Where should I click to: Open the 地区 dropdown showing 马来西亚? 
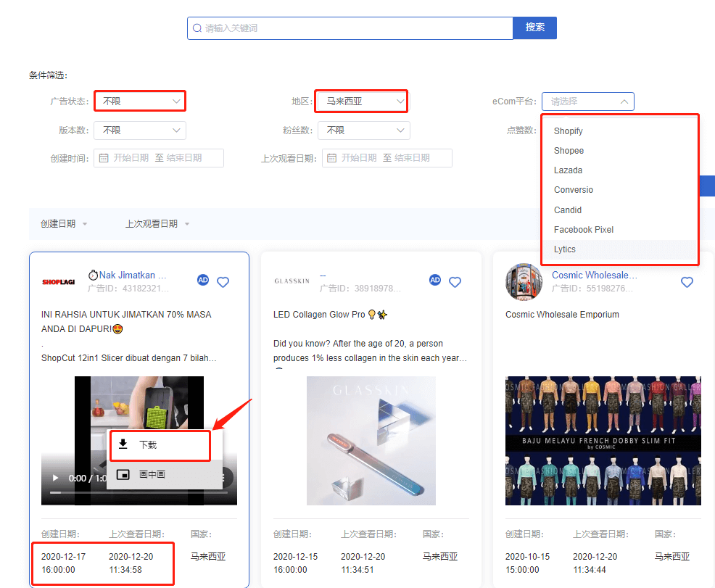coord(361,101)
